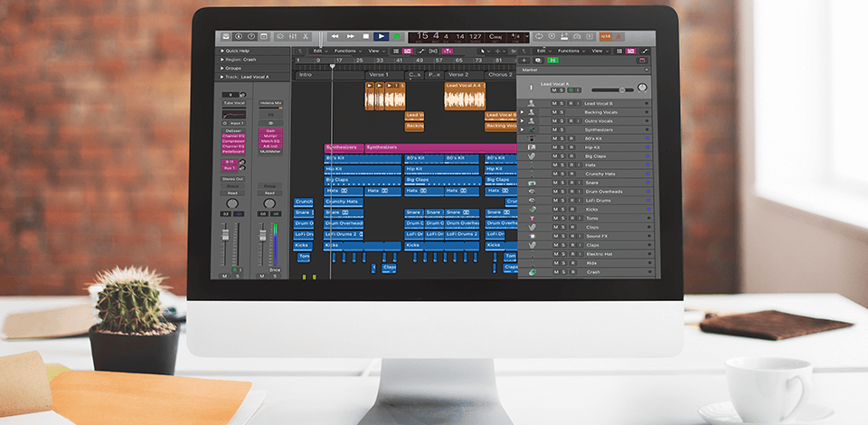Click the grid list view icon in Tracks toolbar
868x425 pixels.
(396, 51)
